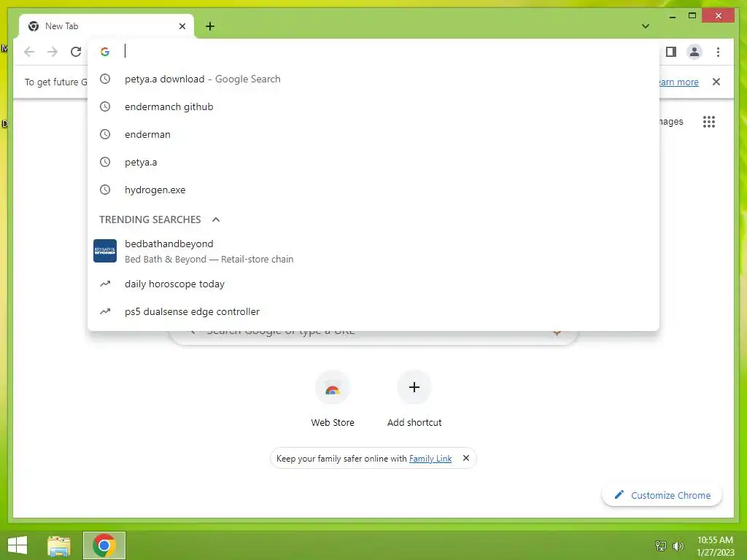Open the Windows Start button

tap(18, 545)
